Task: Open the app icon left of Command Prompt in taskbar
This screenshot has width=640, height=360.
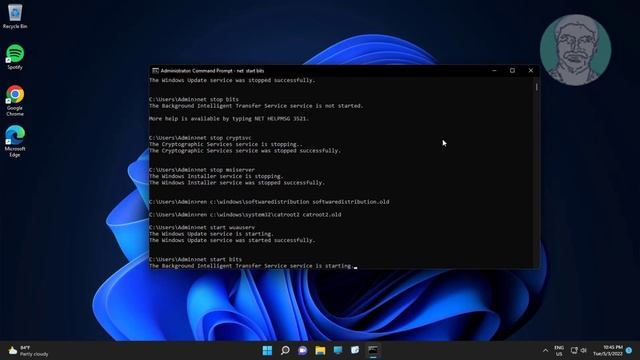Action: click(x=355, y=350)
